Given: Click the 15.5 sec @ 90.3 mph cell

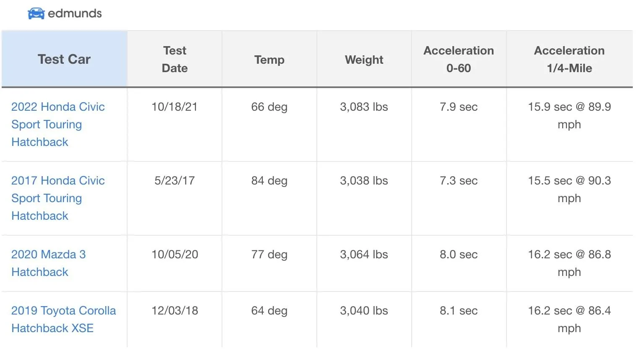Looking at the screenshot, I should click(569, 189).
